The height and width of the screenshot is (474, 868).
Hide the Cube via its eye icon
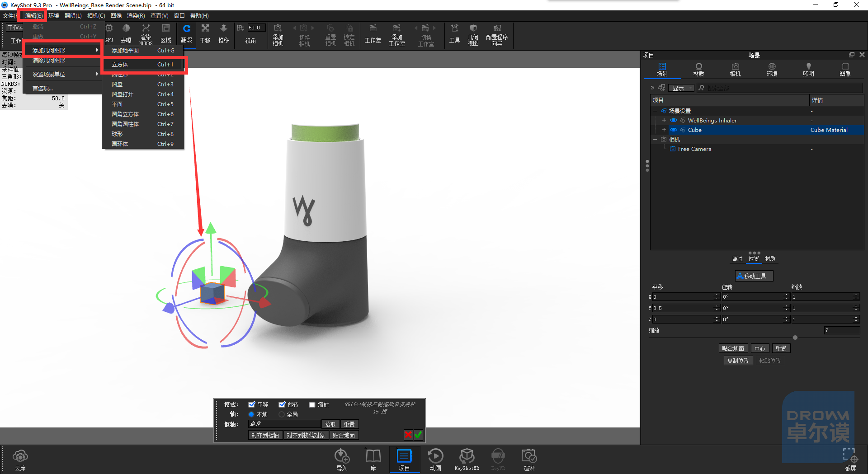tap(673, 130)
